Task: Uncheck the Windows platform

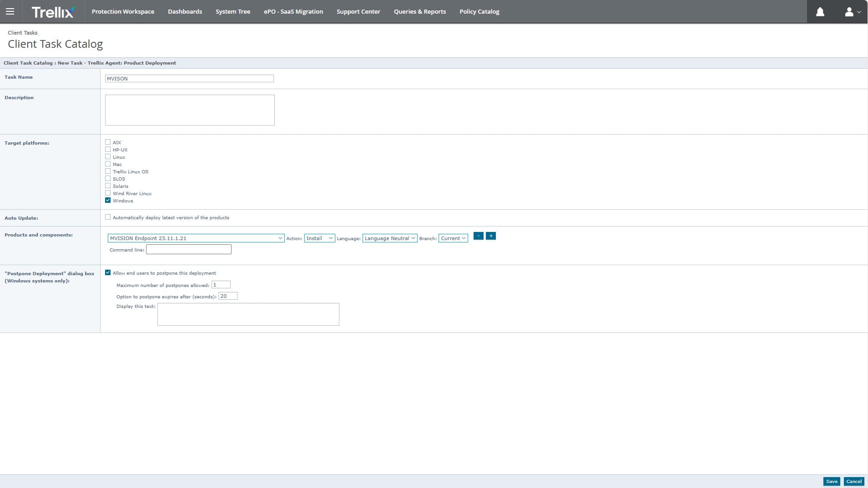Action: point(108,200)
